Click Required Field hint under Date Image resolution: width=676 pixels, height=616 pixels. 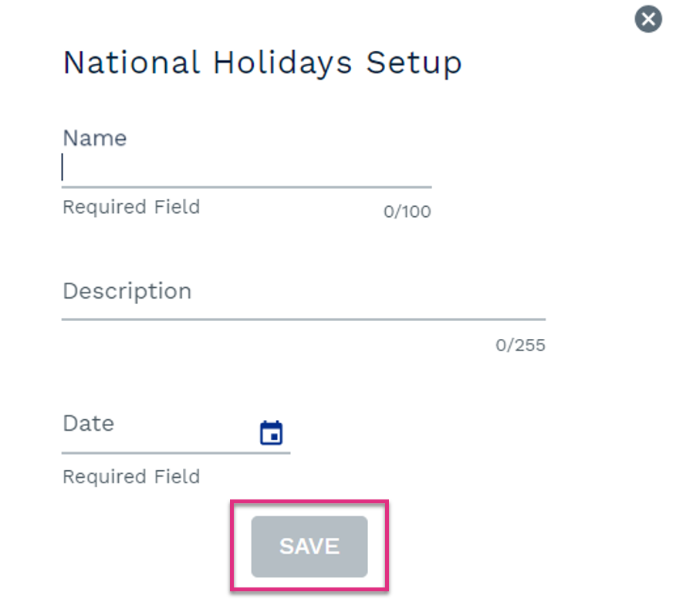point(131,477)
